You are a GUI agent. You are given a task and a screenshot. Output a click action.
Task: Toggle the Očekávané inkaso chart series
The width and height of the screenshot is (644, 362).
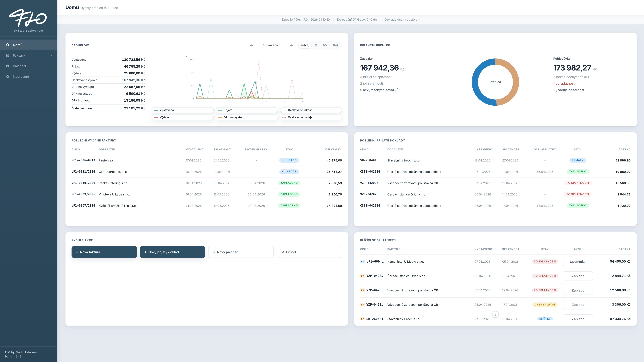pyautogui.click(x=311, y=110)
